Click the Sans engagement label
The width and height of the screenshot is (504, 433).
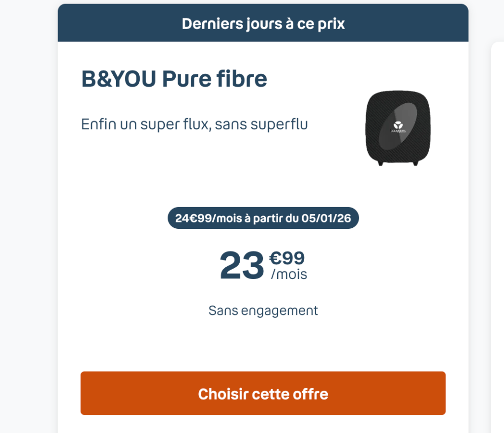pyautogui.click(x=263, y=310)
